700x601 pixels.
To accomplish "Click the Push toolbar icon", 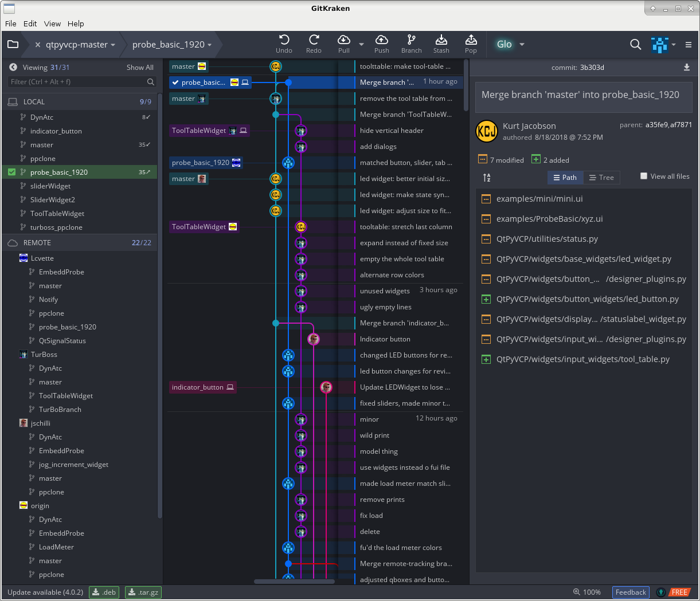I will coord(382,44).
